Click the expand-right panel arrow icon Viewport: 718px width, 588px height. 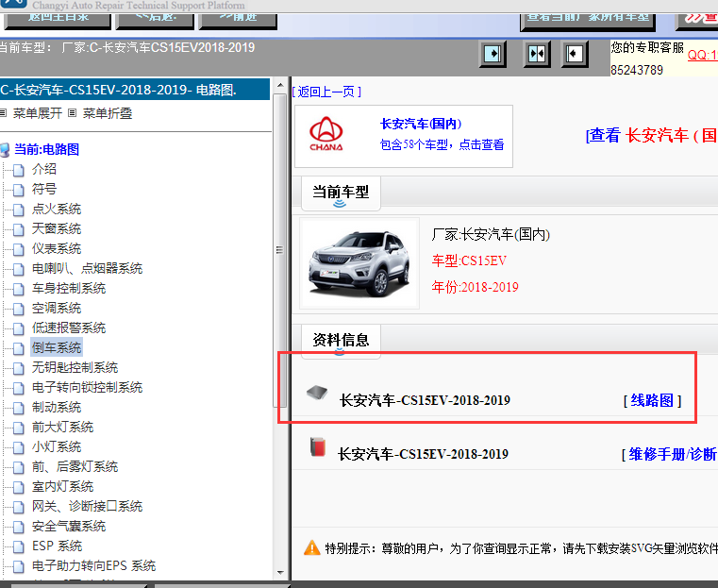pos(493,54)
